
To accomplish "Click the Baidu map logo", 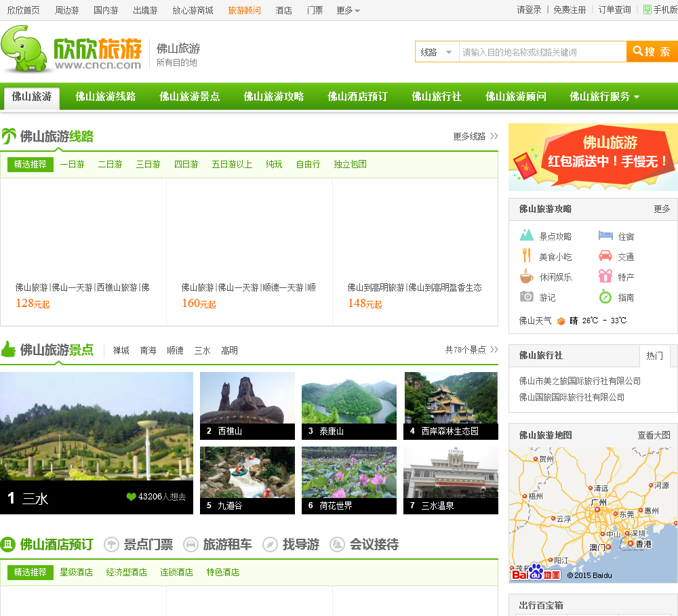I will pyautogui.click(x=536, y=571).
